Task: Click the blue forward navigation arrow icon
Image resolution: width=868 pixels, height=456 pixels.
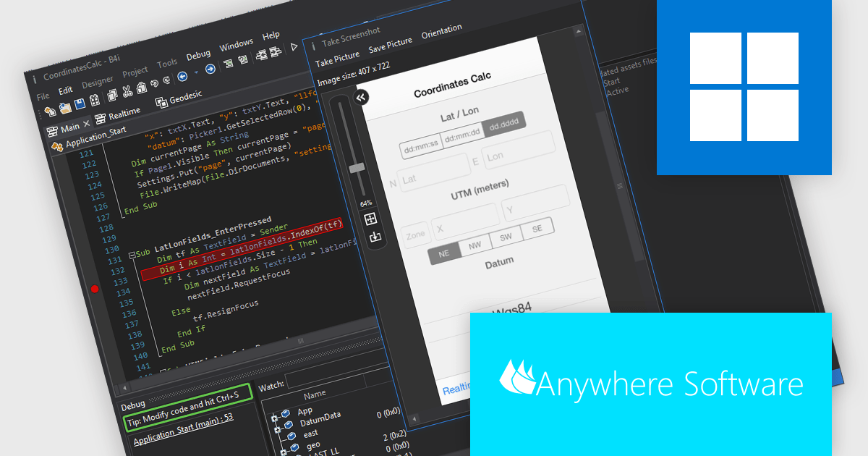Action: click(x=210, y=70)
